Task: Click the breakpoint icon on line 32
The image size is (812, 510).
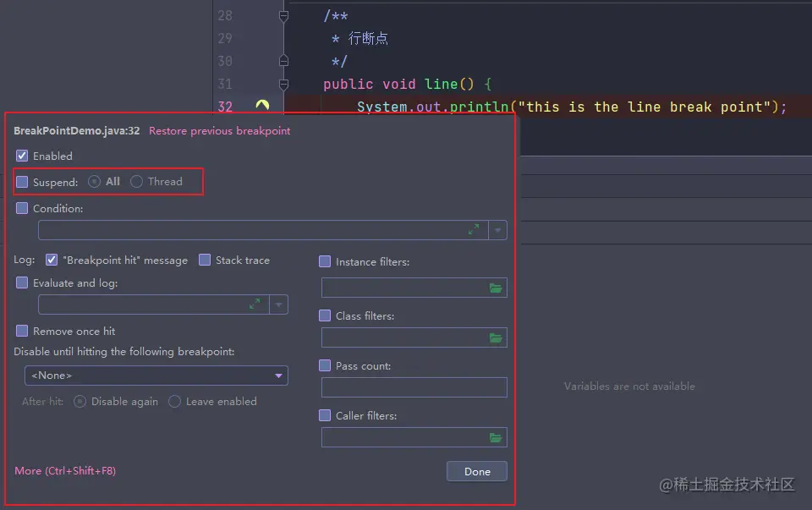Action: [x=262, y=106]
